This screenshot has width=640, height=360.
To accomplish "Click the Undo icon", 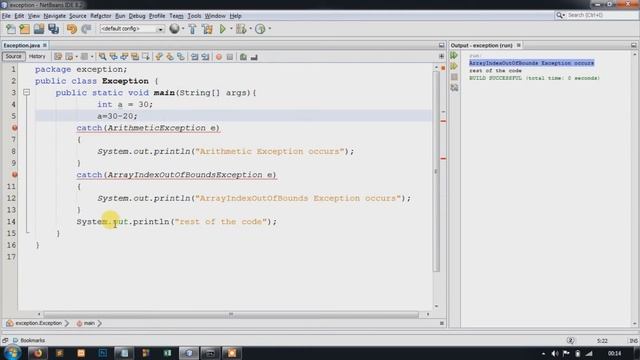I will [x=72, y=29].
